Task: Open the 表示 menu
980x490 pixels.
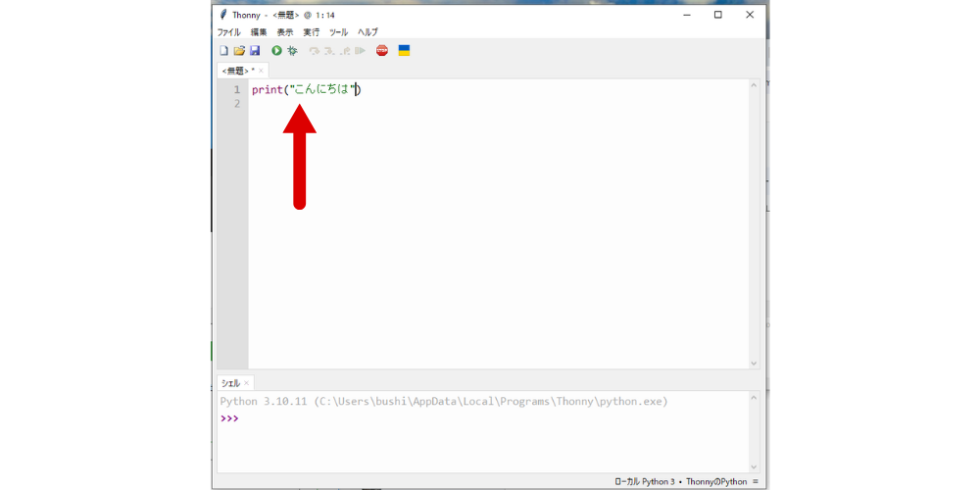Action: coord(285,32)
